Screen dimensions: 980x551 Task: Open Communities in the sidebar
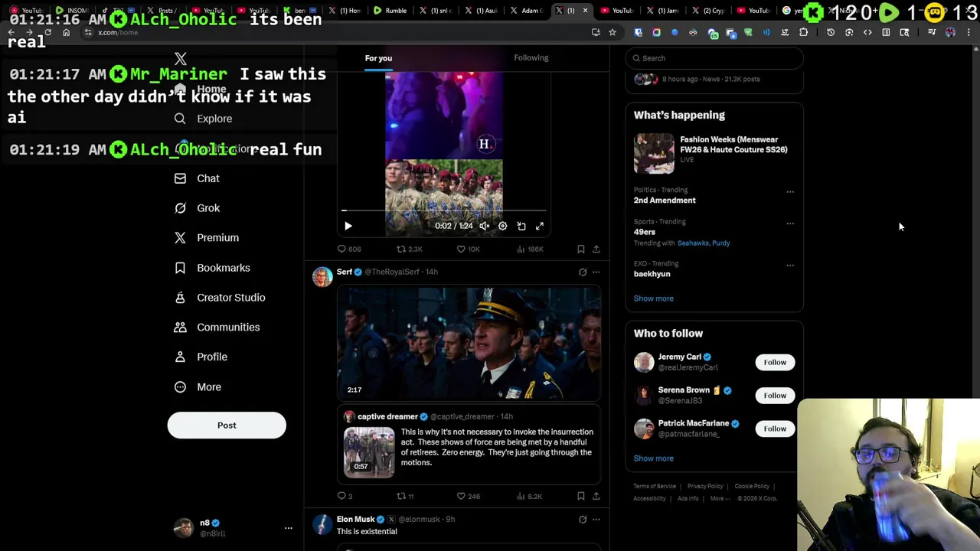tap(217, 328)
